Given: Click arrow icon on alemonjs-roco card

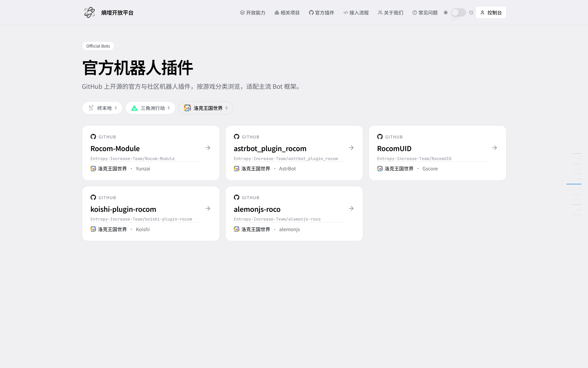Looking at the screenshot, I should pos(351,208).
